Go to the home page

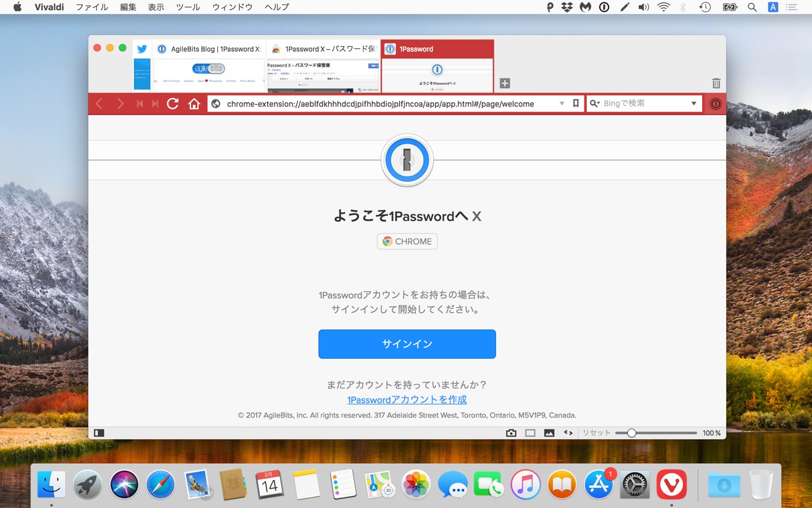[x=194, y=103]
